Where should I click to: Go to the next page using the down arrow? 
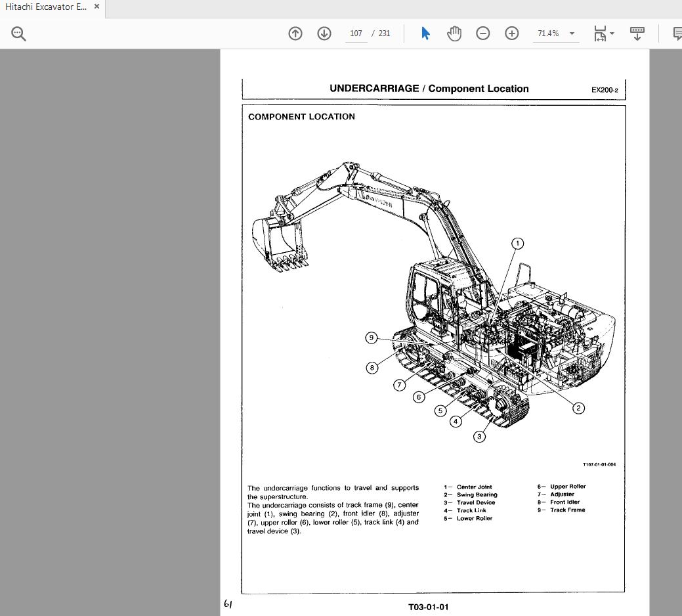[324, 33]
